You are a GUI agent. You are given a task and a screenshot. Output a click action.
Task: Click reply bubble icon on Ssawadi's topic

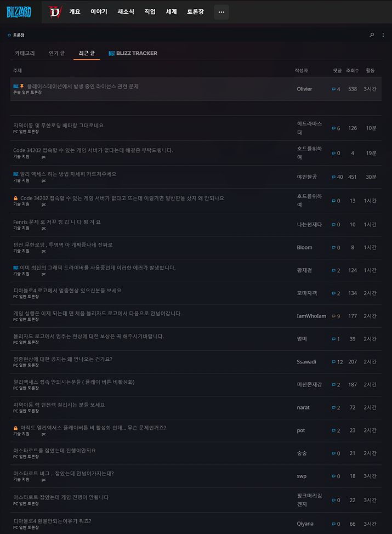coord(333,362)
